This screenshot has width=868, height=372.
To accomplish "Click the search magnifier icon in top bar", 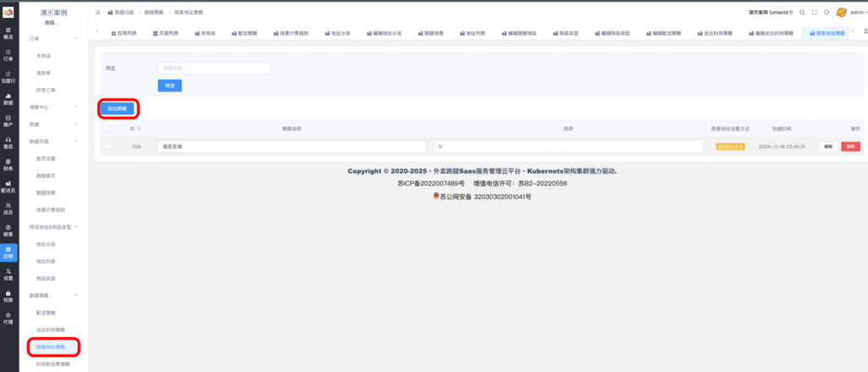I will (802, 13).
